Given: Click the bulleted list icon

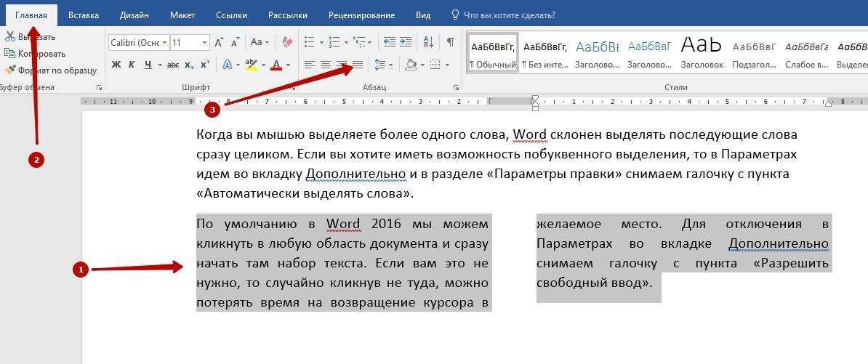Looking at the screenshot, I should 310,42.
